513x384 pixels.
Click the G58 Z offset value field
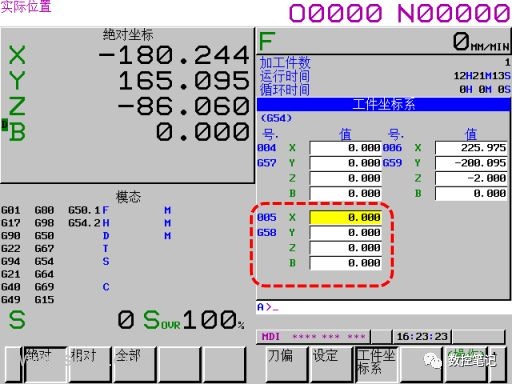tap(345, 248)
